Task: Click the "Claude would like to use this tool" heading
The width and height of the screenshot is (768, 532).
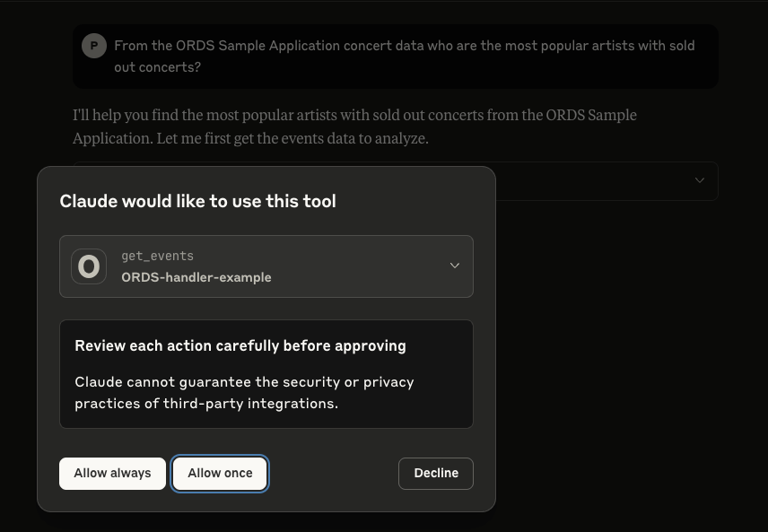Action: [197, 201]
